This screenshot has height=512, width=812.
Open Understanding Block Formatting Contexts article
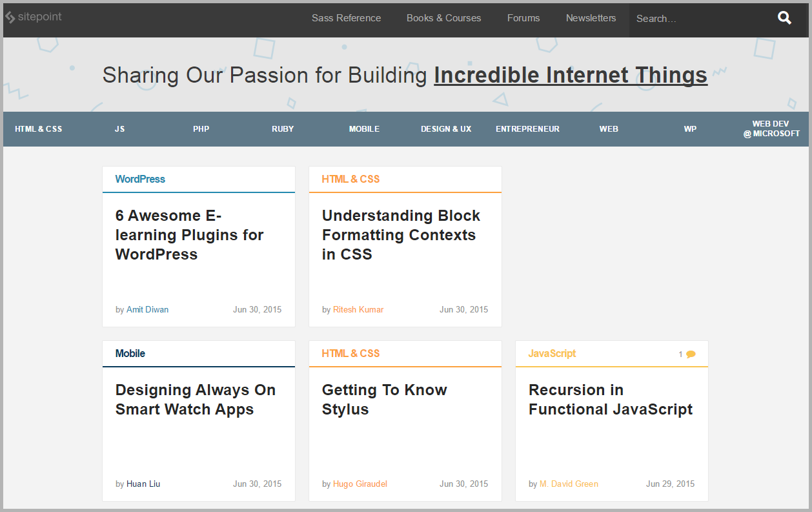tap(401, 235)
